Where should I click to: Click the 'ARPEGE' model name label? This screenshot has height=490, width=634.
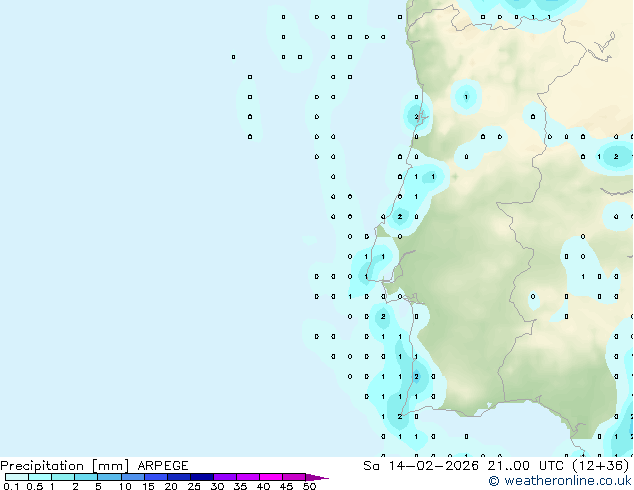click(163, 466)
